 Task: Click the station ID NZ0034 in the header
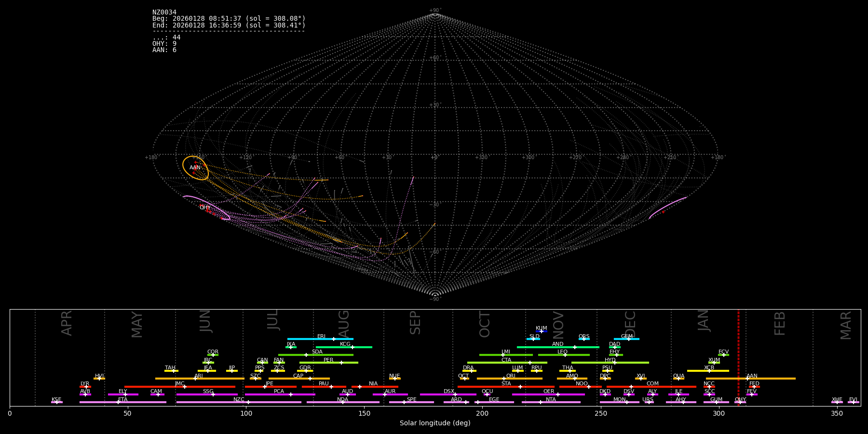(164, 12)
